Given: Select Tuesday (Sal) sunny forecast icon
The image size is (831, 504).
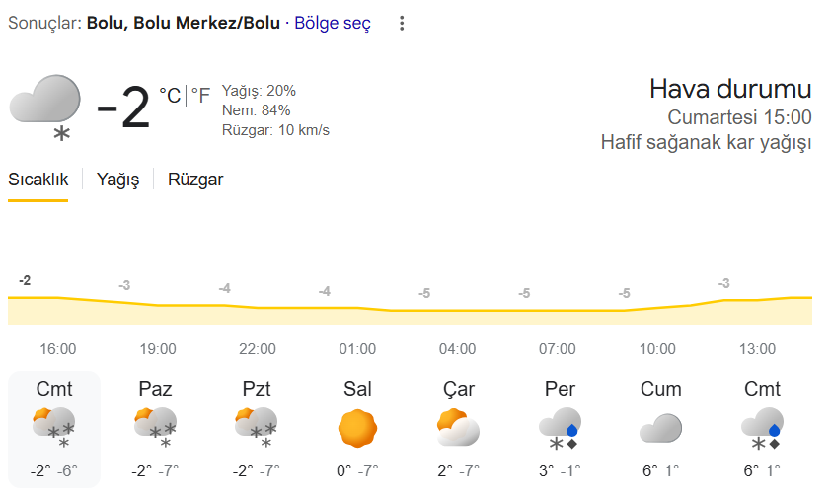Looking at the screenshot, I should (x=357, y=428).
